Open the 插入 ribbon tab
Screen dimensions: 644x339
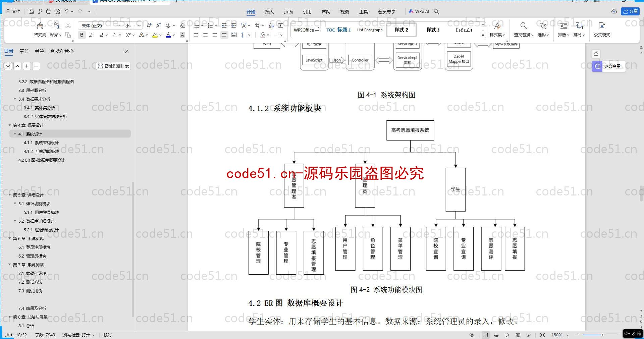(x=269, y=12)
